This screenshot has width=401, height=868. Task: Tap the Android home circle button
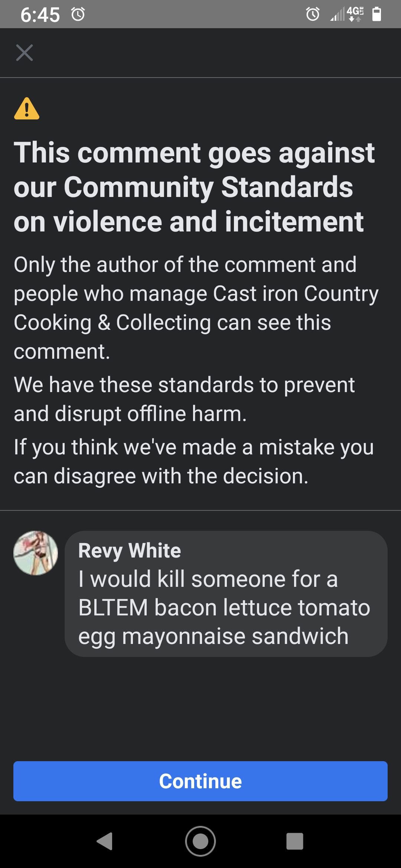tap(200, 841)
